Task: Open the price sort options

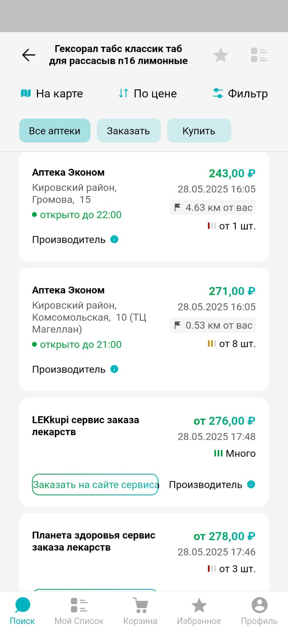Action: [x=148, y=93]
